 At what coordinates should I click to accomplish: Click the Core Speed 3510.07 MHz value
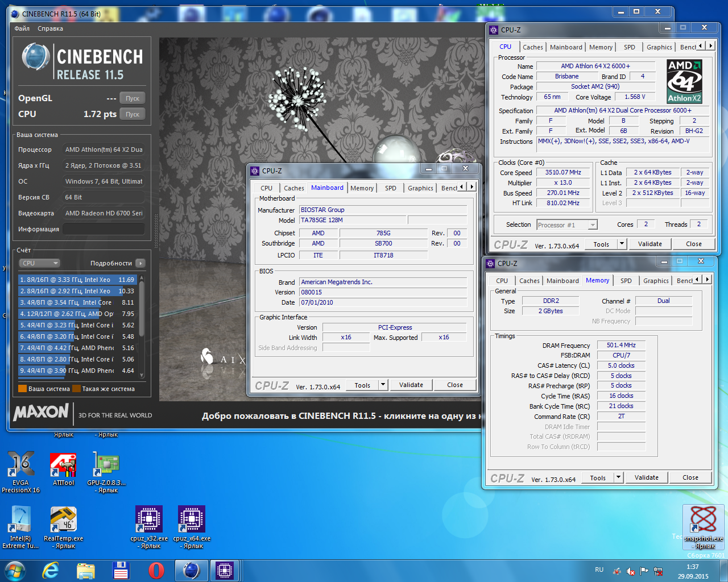[x=563, y=172]
